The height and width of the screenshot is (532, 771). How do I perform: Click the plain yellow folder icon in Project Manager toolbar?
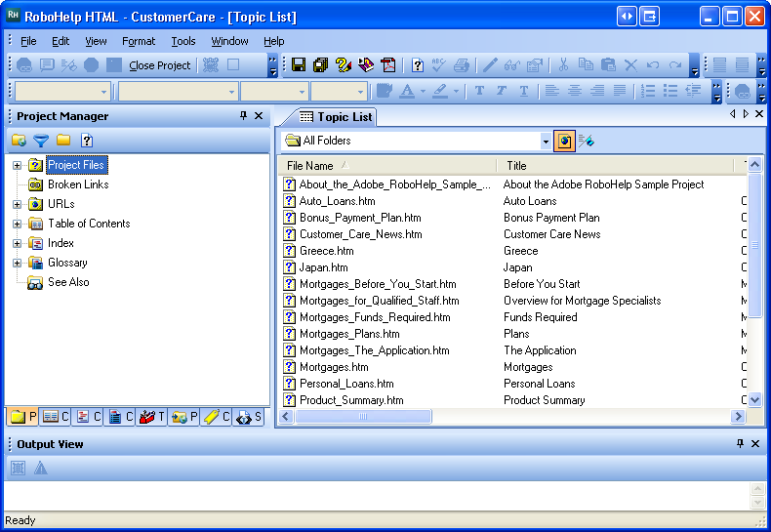[x=63, y=141]
